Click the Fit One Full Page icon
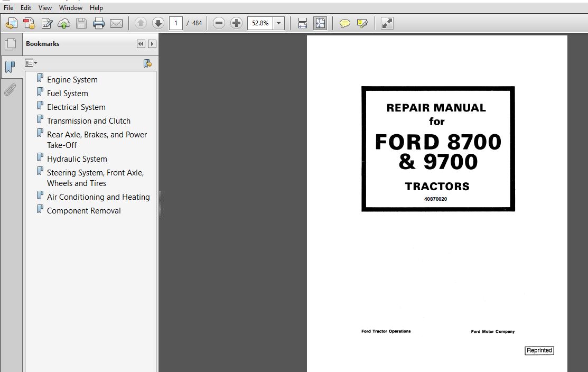This screenshot has width=588, height=372. (x=320, y=23)
